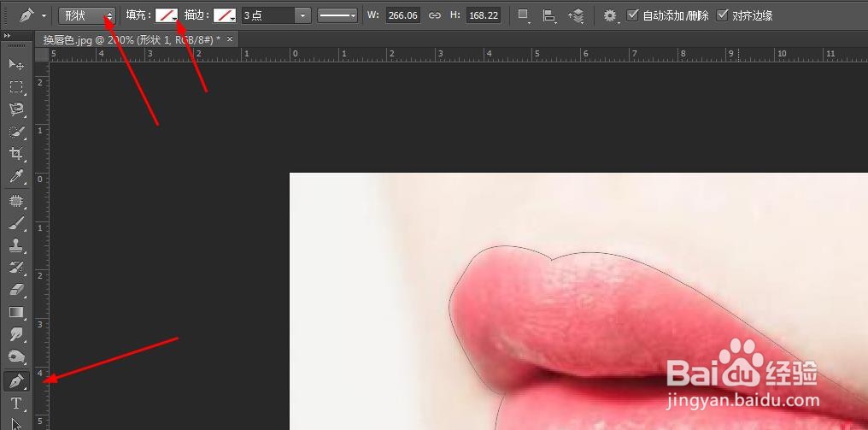Image resolution: width=868 pixels, height=430 pixels.
Task: Toggle the link width and height icon
Action: 435,15
